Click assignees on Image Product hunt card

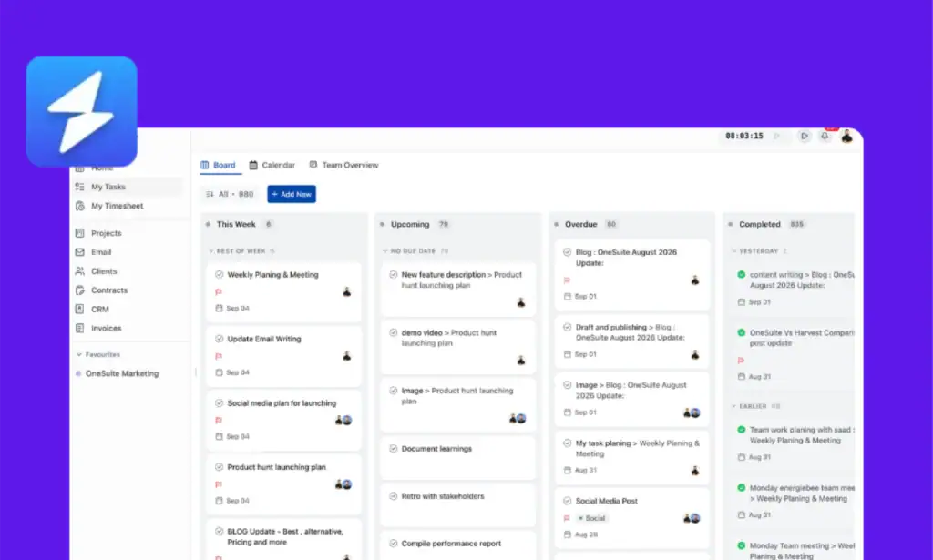(x=518, y=419)
